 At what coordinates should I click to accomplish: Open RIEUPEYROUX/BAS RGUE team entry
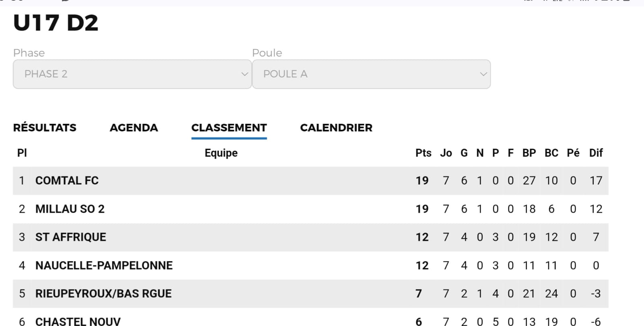coord(103,294)
